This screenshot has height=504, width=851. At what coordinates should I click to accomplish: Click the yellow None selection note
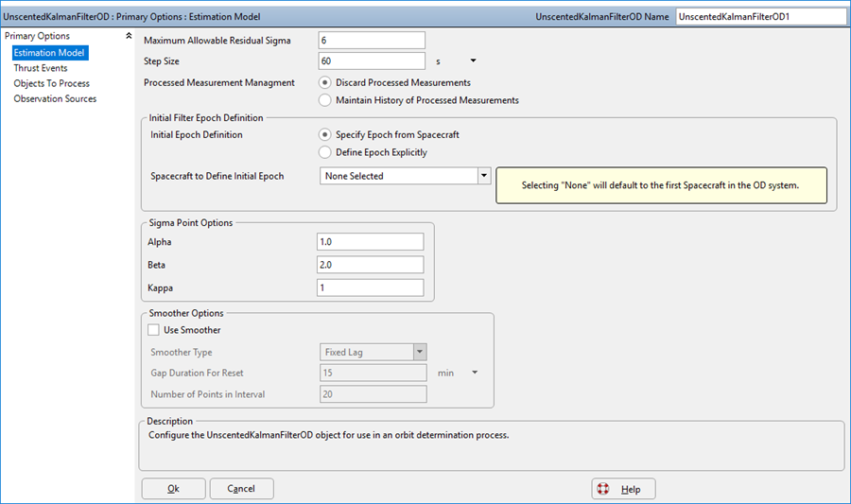661,185
